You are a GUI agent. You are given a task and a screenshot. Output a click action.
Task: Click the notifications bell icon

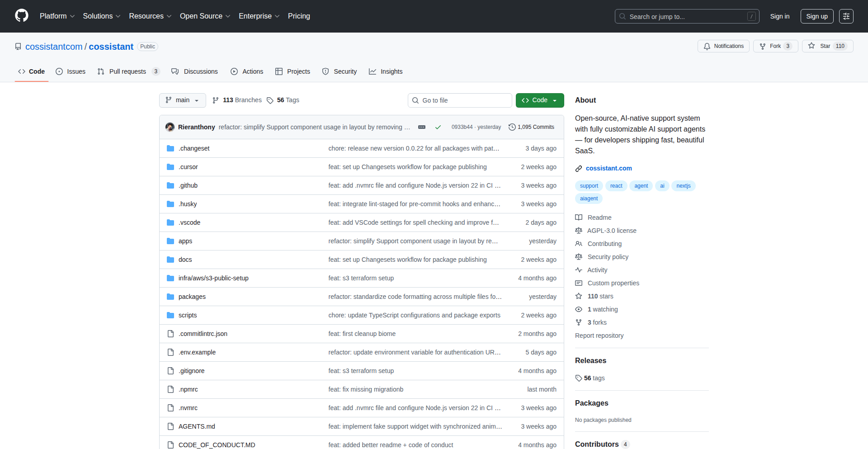[707, 46]
